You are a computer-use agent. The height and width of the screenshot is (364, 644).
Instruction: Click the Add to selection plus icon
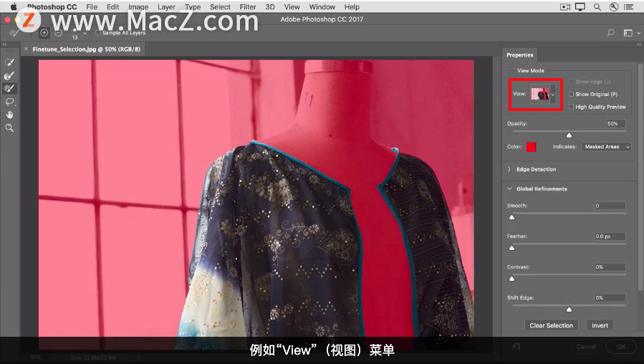point(44,32)
